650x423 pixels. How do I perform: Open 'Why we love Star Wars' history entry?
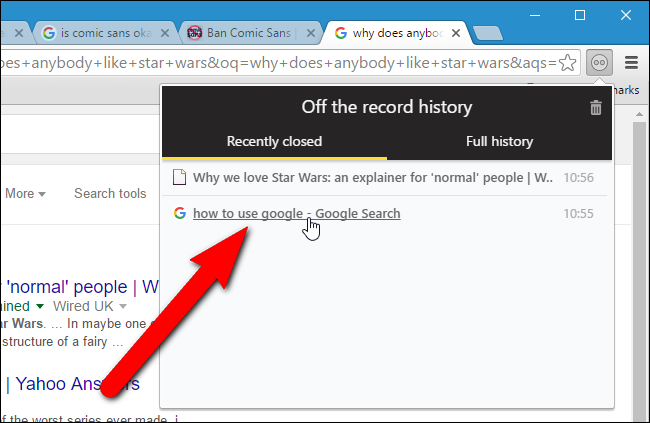coord(373,177)
